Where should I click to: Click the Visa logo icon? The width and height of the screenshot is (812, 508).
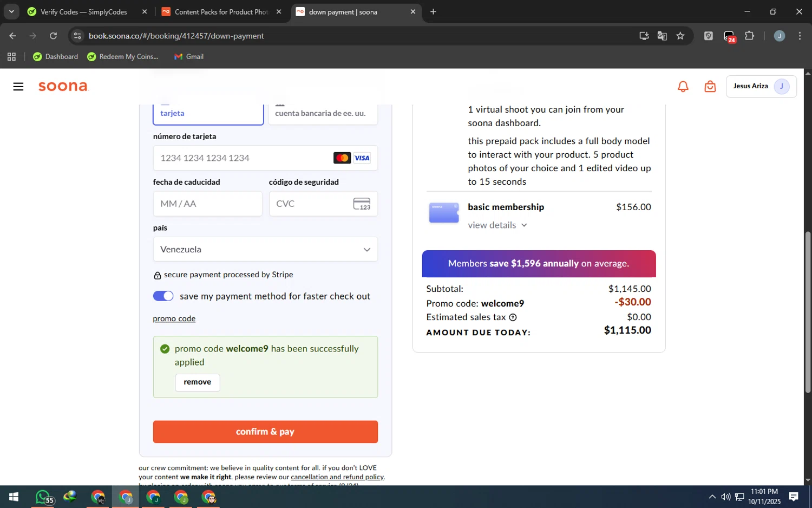(362, 158)
